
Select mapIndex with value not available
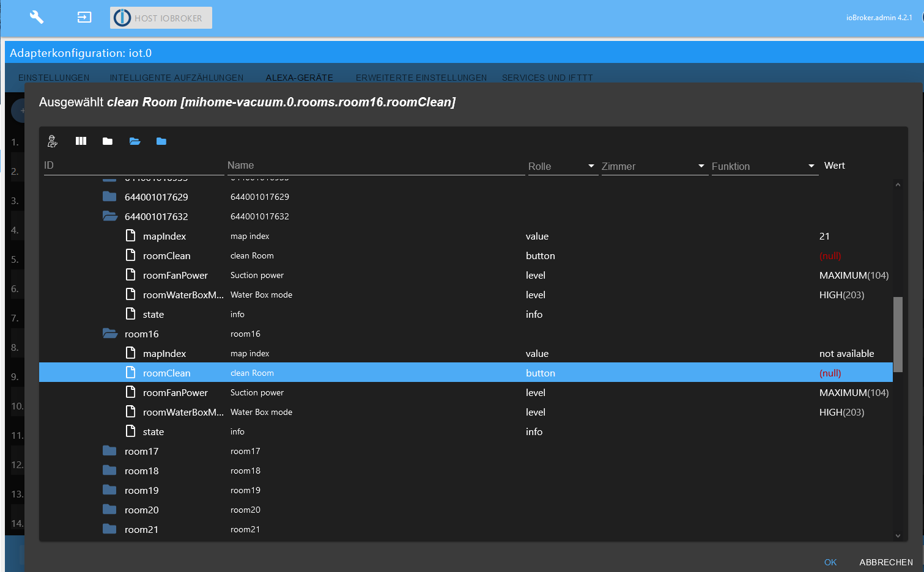(466, 353)
